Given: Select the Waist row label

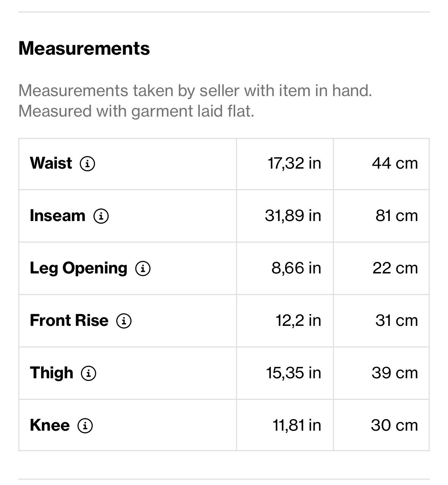Looking at the screenshot, I should (51, 163).
